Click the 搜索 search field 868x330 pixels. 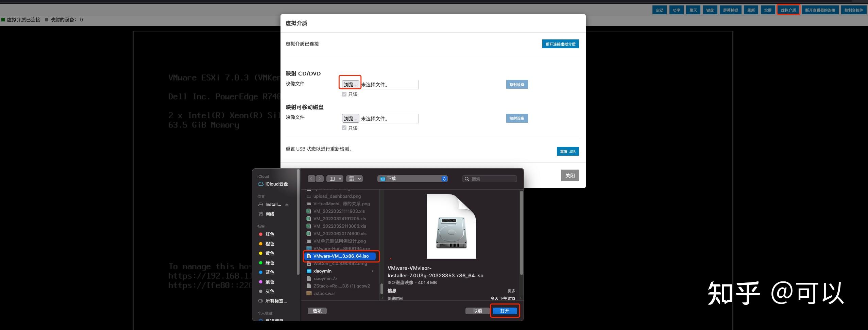[x=490, y=179]
